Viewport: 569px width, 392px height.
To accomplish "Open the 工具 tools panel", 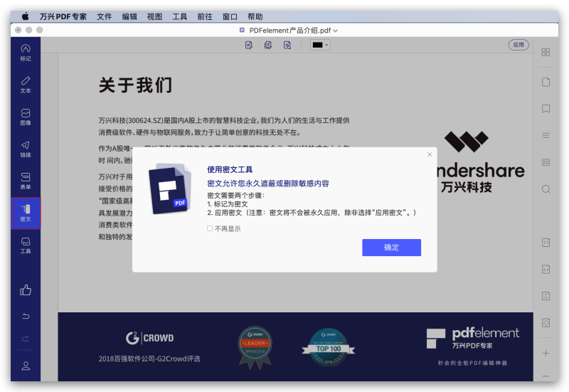I will [x=26, y=245].
